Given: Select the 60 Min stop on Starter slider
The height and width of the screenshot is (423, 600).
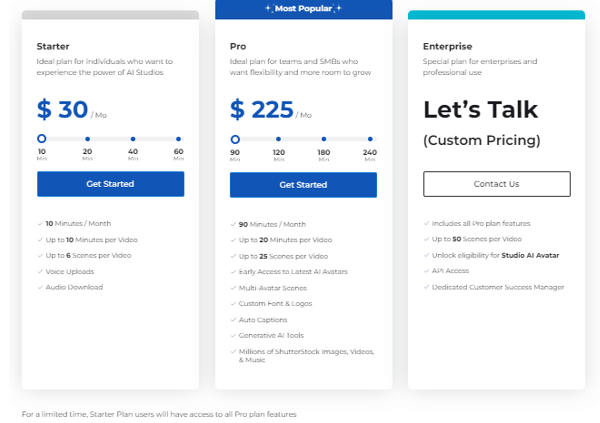Looking at the screenshot, I should tap(178, 139).
